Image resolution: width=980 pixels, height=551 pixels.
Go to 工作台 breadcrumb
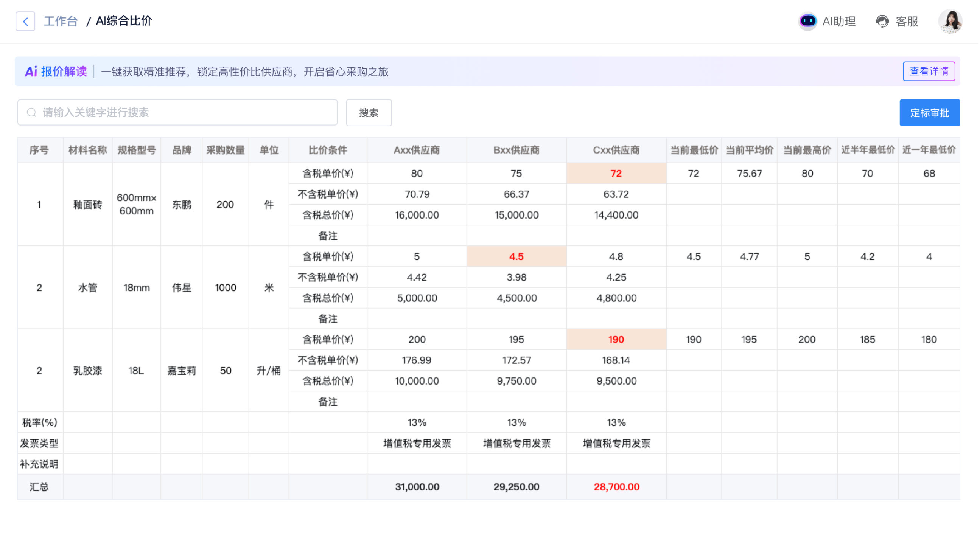61,21
